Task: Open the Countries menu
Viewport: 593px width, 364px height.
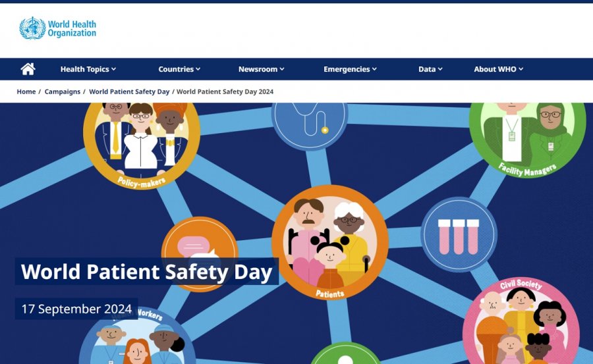Action: click(x=179, y=69)
